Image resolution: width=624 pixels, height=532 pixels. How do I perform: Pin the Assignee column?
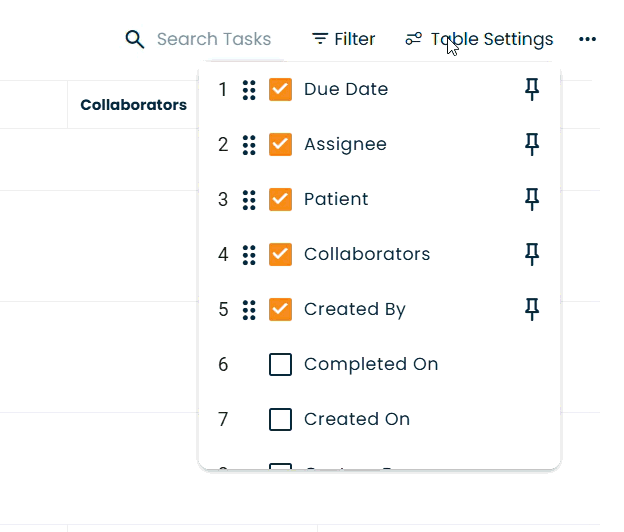(x=532, y=145)
